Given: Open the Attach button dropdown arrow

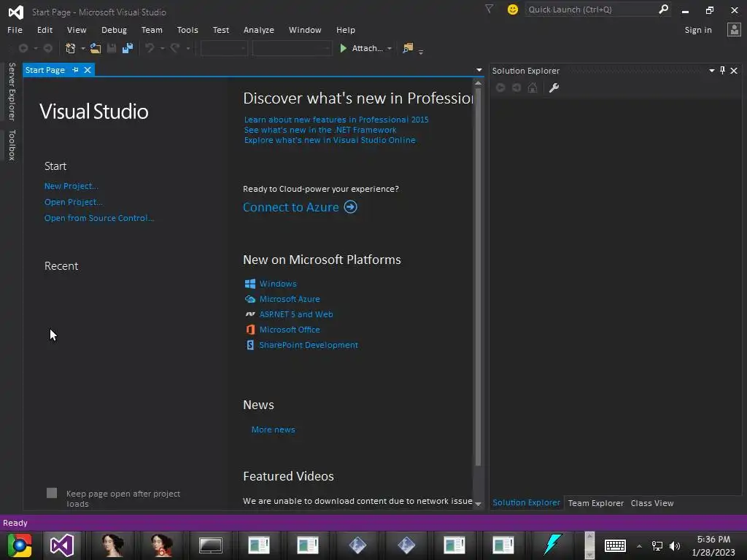Looking at the screenshot, I should point(390,49).
